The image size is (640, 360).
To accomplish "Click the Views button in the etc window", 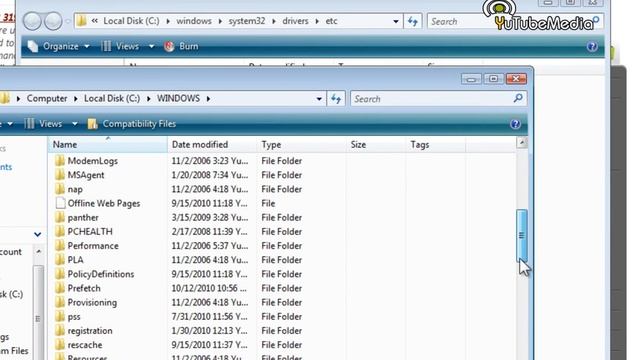I will tap(120, 47).
